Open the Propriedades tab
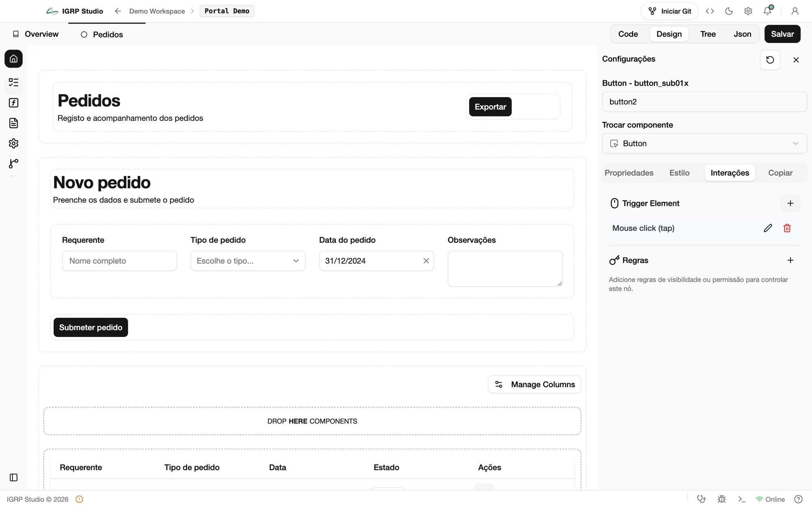812x508 pixels. (629, 173)
